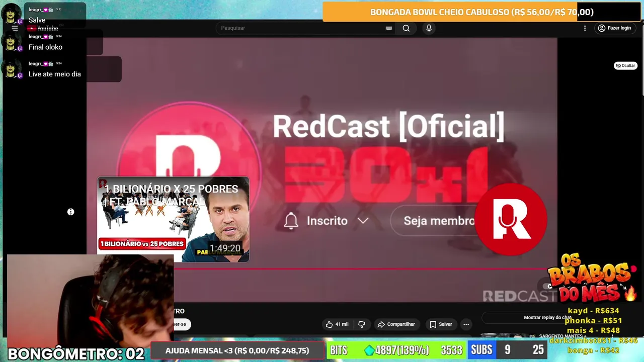Image resolution: width=644 pixels, height=362 pixels.
Task: Click the BITS counter label
Action: [x=339, y=350]
